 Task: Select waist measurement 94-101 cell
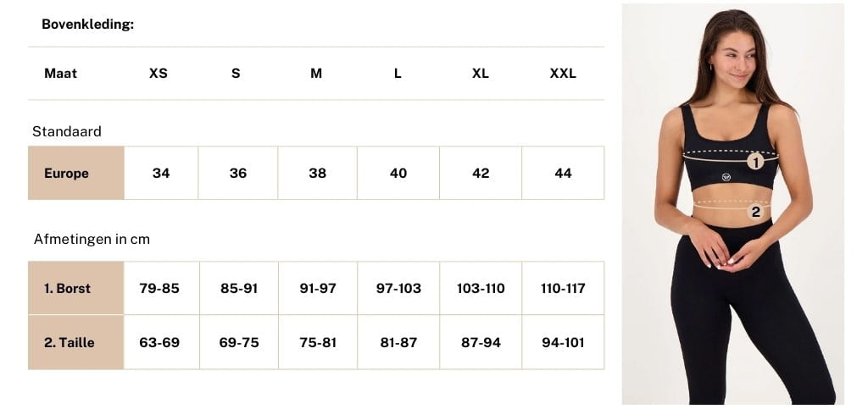point(563,343)
